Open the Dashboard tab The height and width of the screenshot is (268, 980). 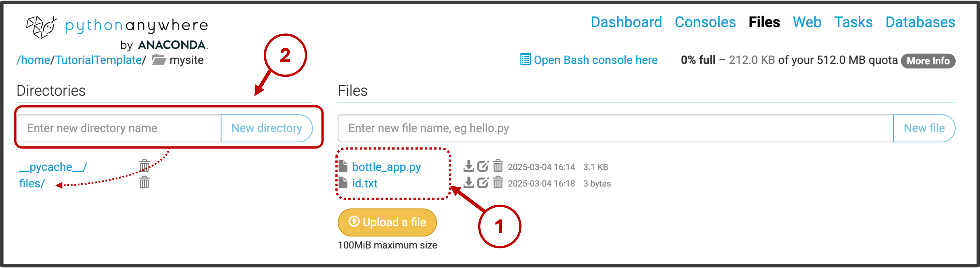pos(626,22)
